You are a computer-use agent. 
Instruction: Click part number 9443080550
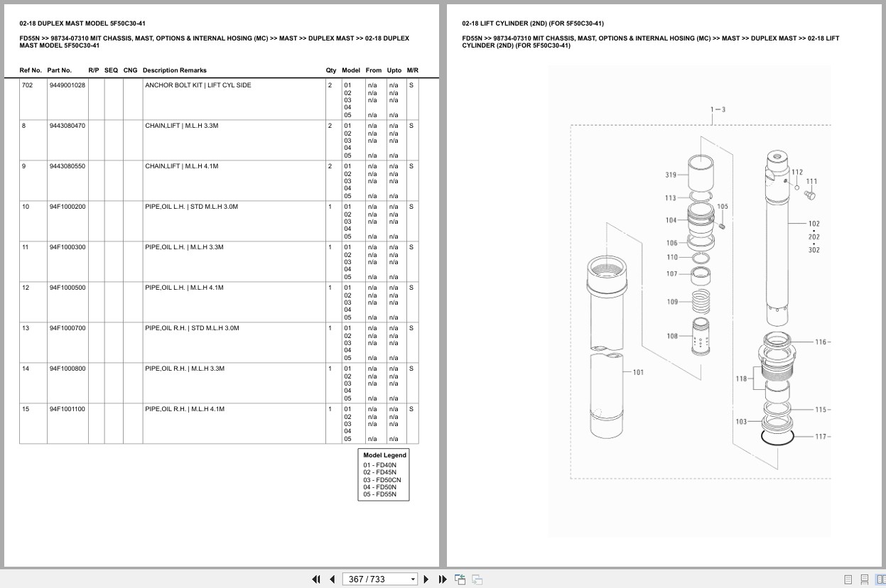[x=67, y=166]
